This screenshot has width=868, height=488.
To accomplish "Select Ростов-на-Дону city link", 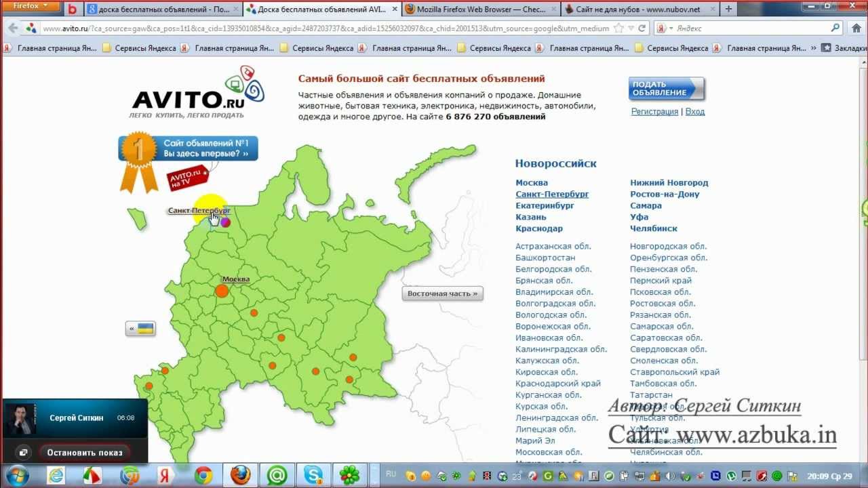I will pos(665,195).
